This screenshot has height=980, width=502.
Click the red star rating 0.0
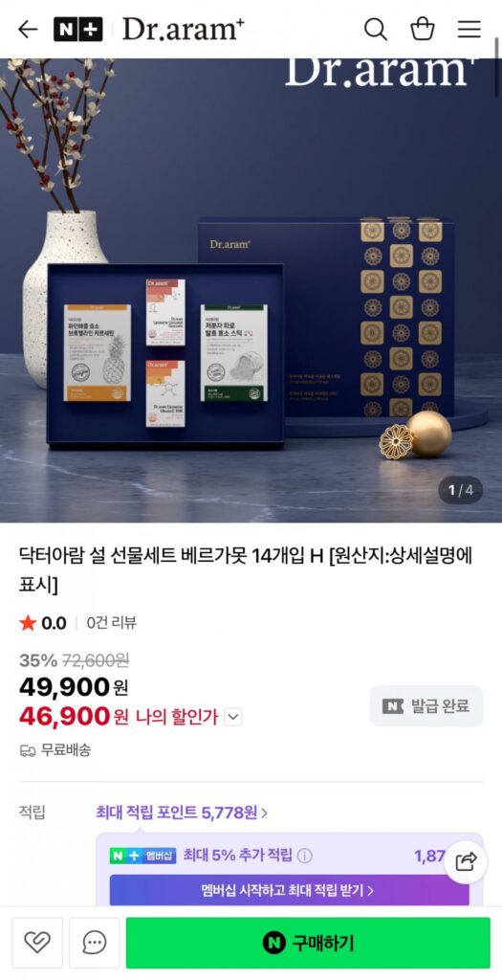[x=42, y=622]
